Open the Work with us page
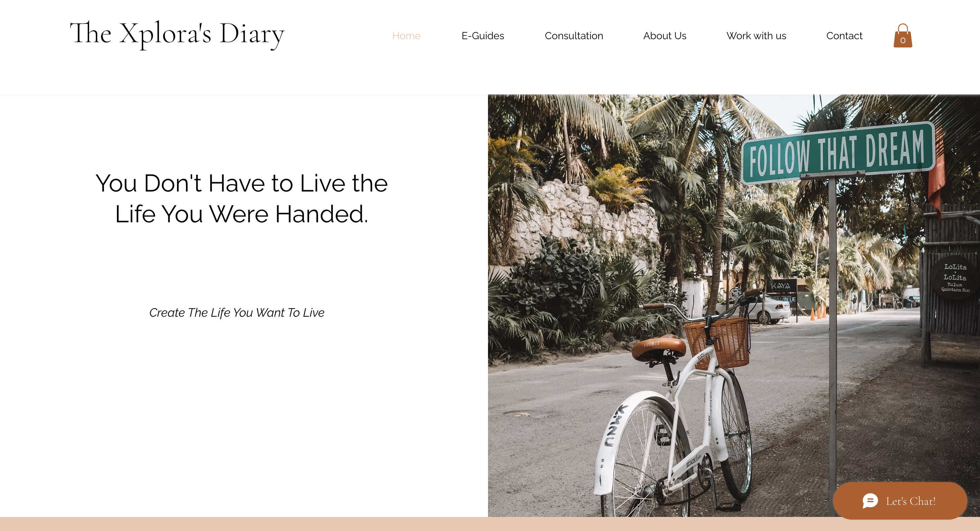980x531 pixels. point(756,36)
